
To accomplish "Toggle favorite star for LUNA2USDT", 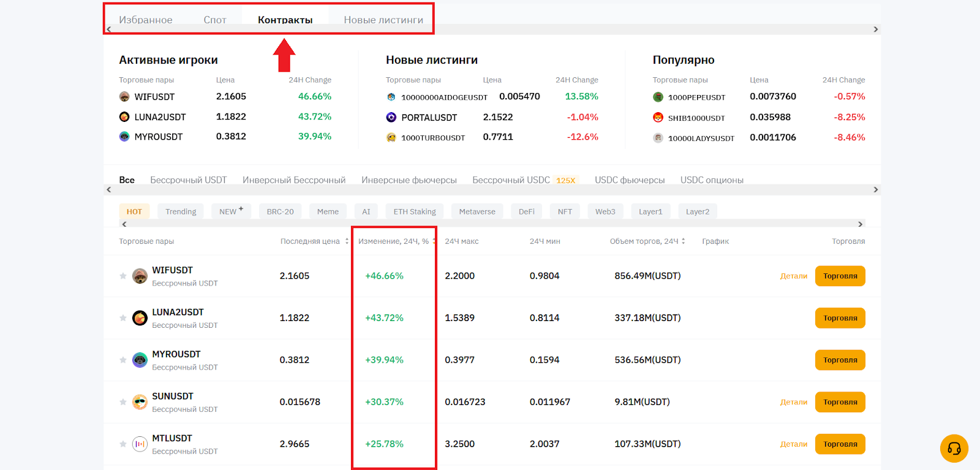I will click(x=123, y=318).
